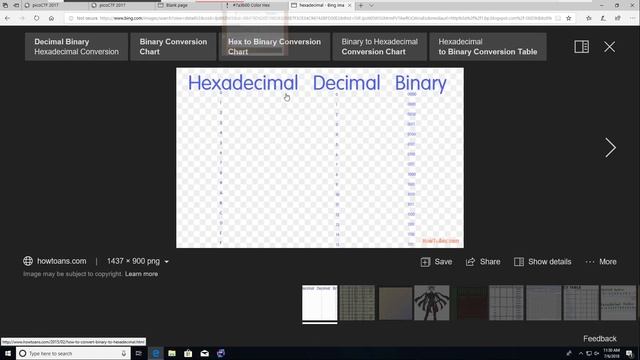Viewport: 640px width, 360px height.
Task: Select the second green grid thumbnail
Action: tap(357, 302)
